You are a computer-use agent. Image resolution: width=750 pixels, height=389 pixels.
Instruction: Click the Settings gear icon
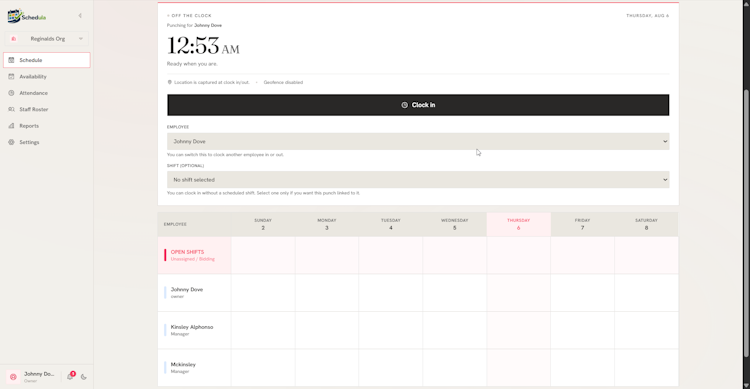pos(11,142)
